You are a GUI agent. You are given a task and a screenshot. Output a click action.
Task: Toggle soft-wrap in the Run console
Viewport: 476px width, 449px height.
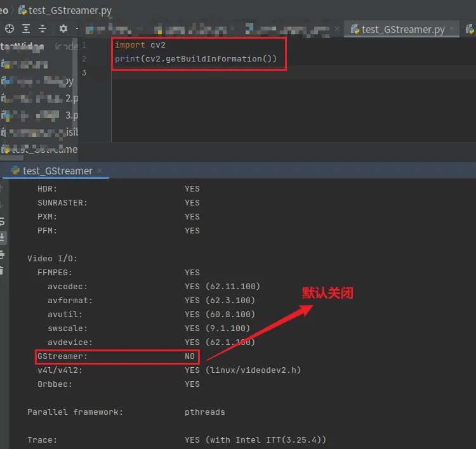tap(2, 222)
